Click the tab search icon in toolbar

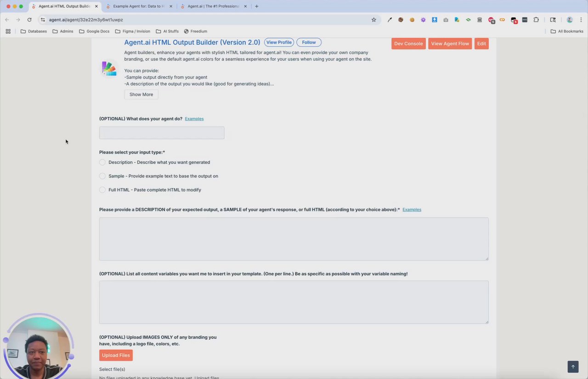pyautogui.click(x=553, y=20)
